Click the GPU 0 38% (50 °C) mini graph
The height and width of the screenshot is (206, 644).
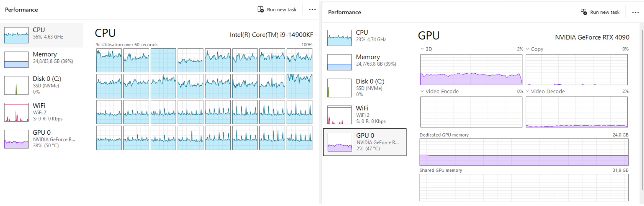(16, 139)
